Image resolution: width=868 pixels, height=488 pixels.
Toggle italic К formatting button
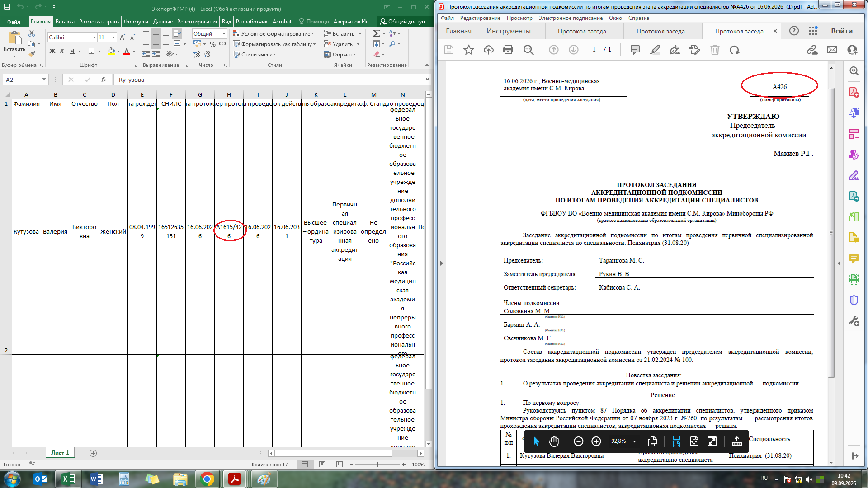click(62, 51)
